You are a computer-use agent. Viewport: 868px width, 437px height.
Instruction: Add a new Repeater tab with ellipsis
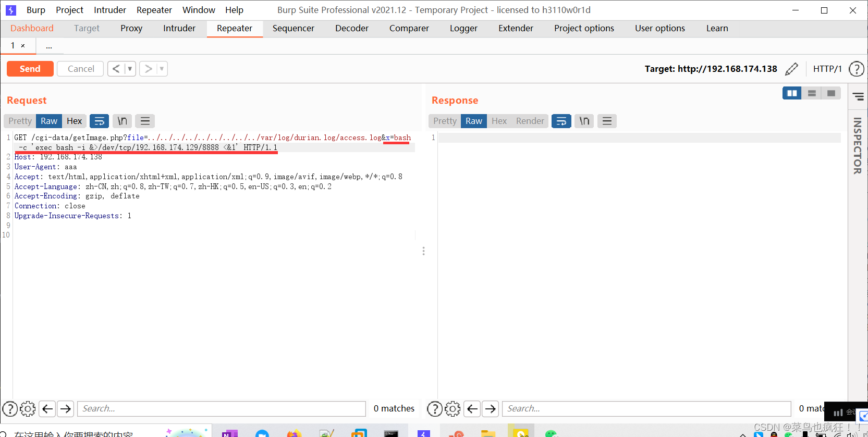[48, 46]
